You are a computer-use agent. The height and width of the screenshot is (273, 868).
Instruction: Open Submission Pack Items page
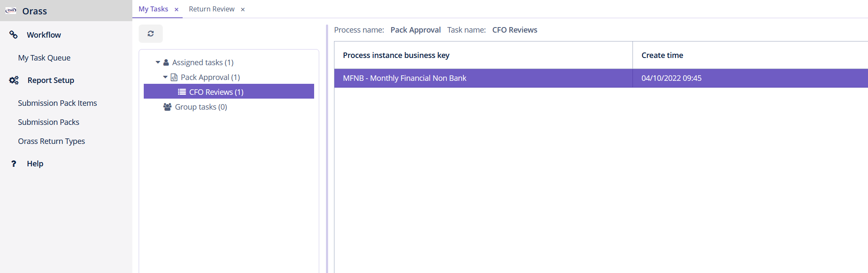tap(57, 103)
